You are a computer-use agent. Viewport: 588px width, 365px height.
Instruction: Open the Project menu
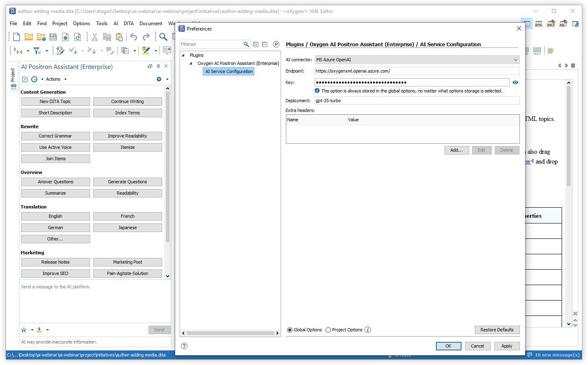point(60,24)
